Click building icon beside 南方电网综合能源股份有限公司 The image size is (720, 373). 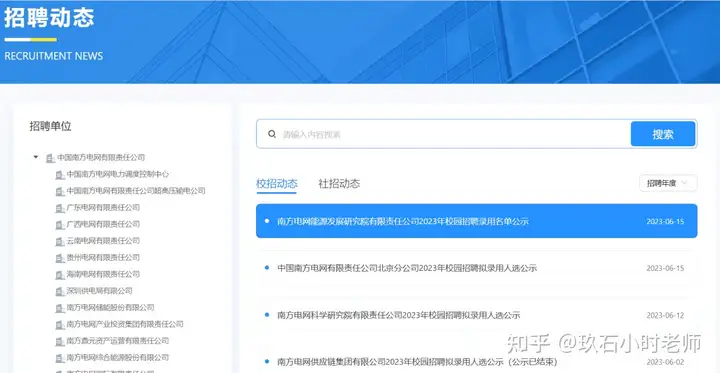click(60, 358)
